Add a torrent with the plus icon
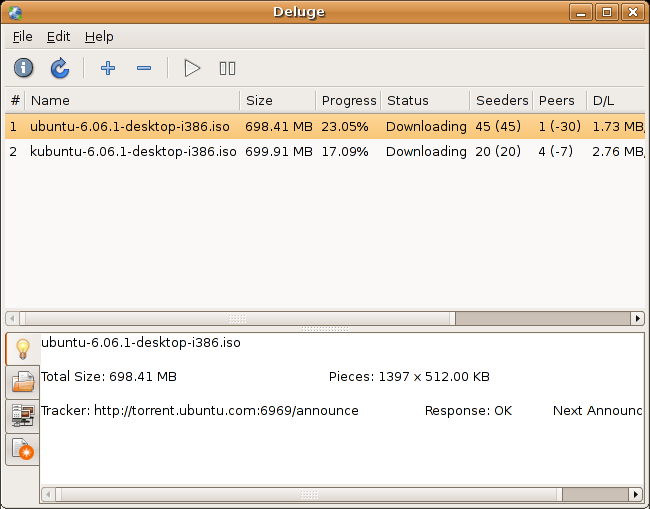Viewport: 650px width, 509px height. pos(108,68)
